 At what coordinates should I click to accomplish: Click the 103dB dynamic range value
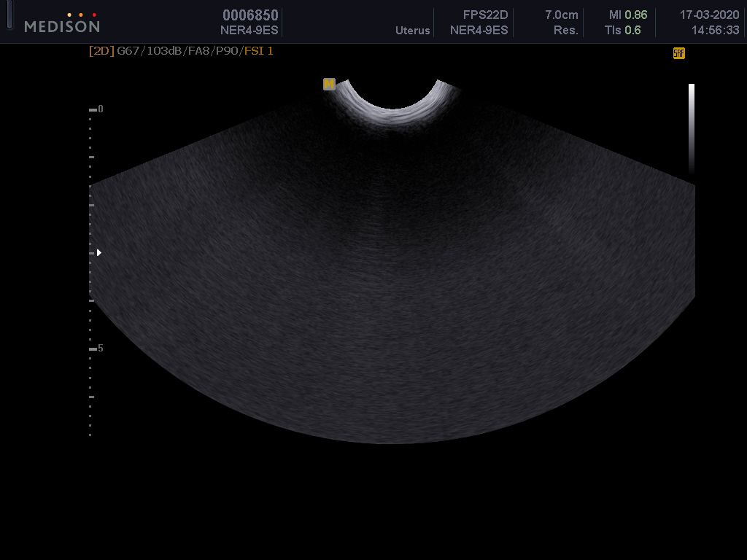point(163,51)
